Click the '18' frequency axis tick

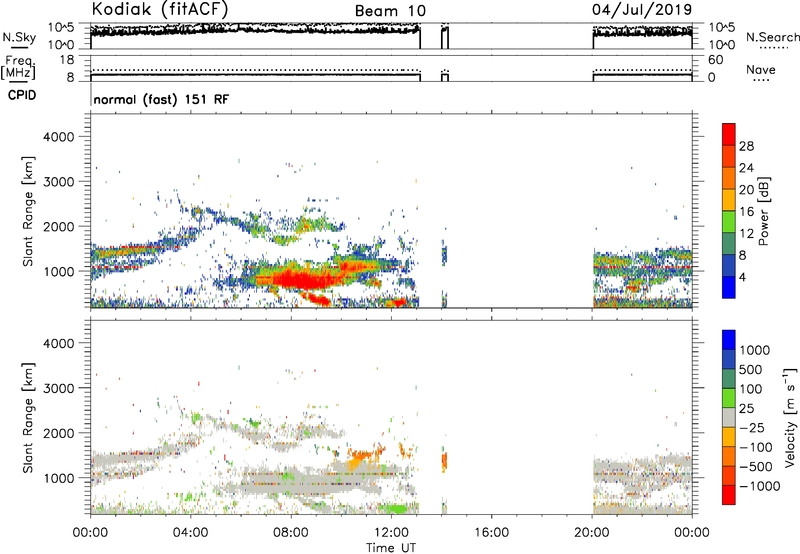pyautogui.click(x=66, y=60)
